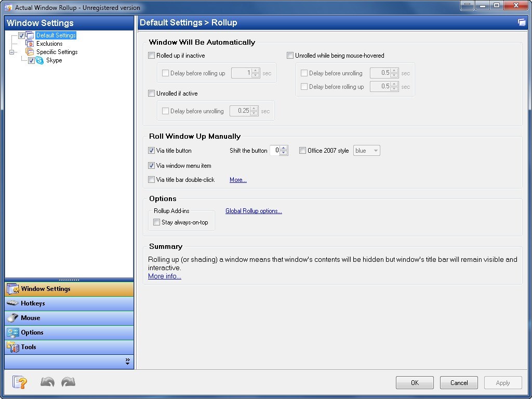Click the Window Settings sidebar icon
This screenshot has width=532, height=399.
point(11,289)
